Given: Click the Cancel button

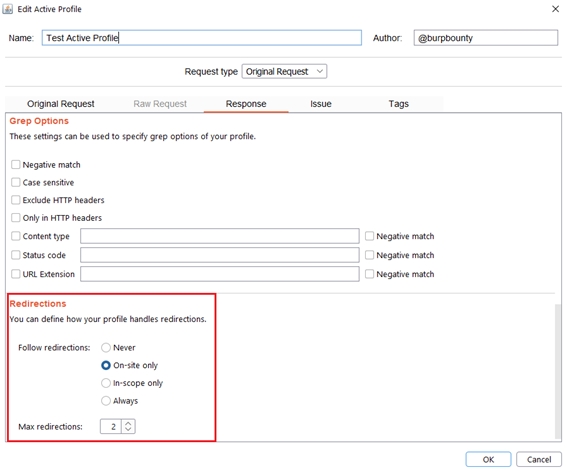Looking at the screenshot, I should (x=539, y=460).
